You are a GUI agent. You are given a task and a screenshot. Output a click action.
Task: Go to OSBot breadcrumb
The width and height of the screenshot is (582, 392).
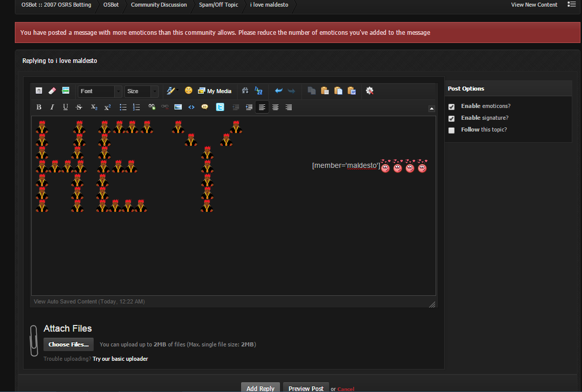pos(111,5)
